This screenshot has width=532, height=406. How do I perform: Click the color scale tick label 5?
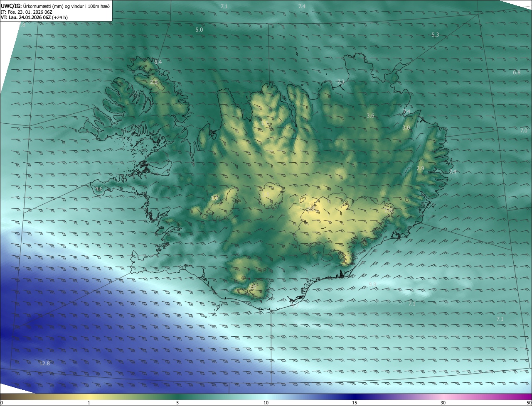point(177,403)
